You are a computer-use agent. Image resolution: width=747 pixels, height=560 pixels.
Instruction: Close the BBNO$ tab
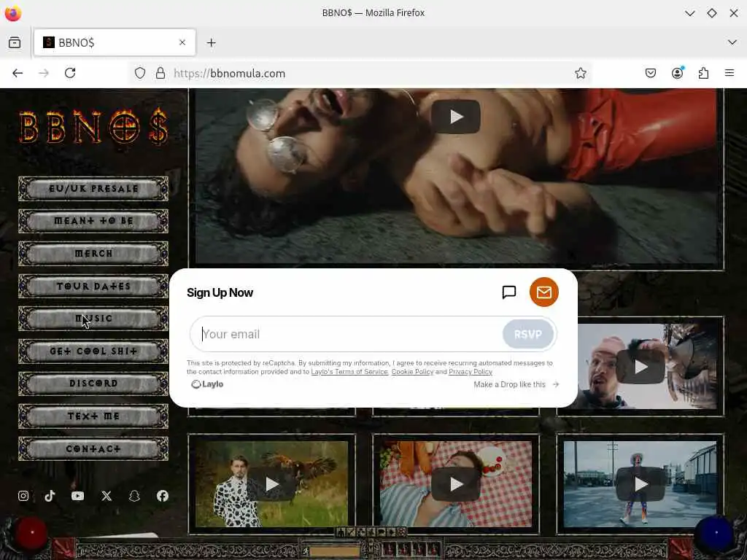[x=182, y=42]
